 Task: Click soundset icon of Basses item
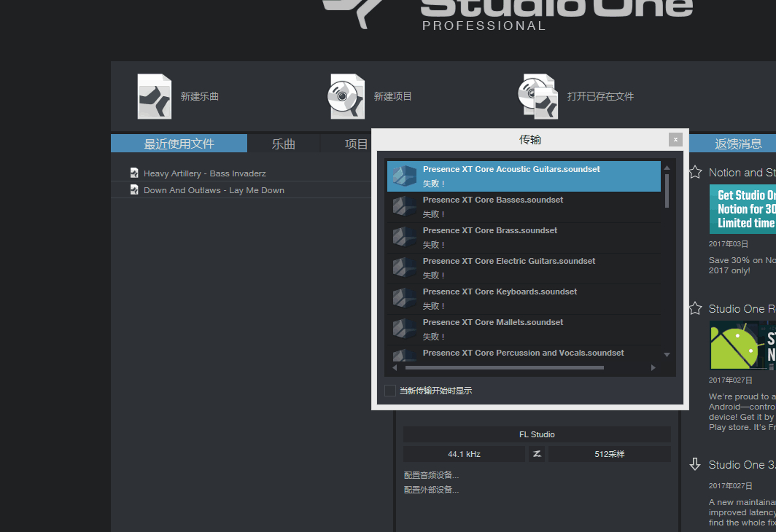coord(404,207)
